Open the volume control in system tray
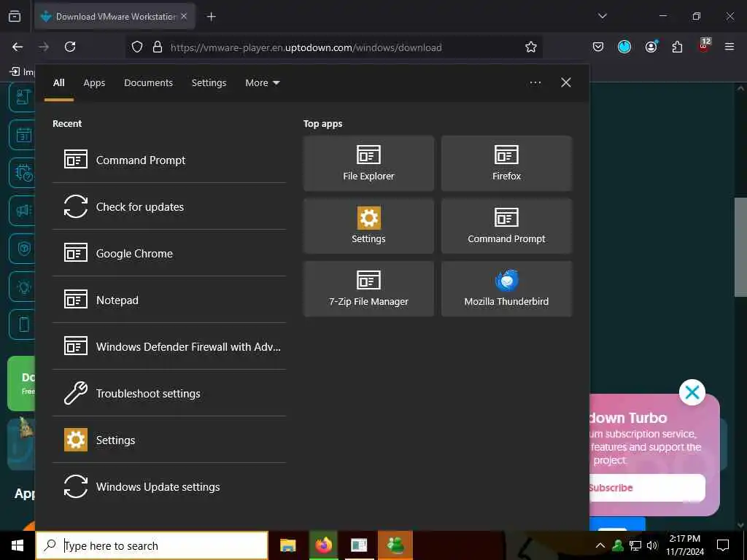Viewport: 747px width, 560px height. tap(652, 545)
